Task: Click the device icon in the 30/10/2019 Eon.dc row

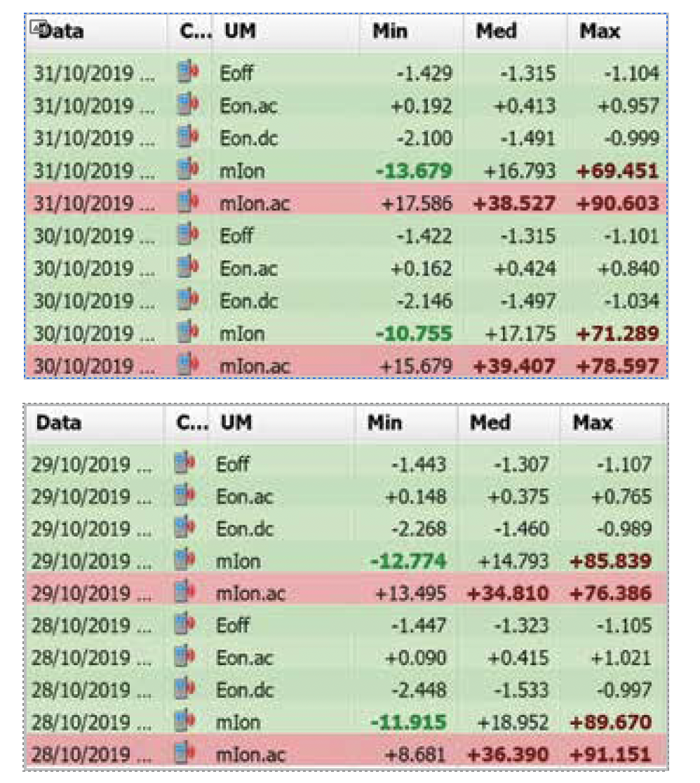Action: click(x=187, y=301)
